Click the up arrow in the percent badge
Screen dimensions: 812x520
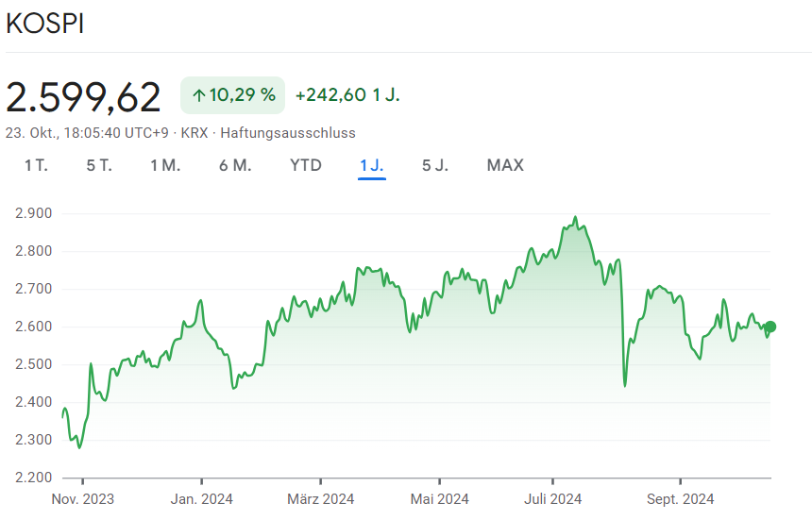coord(199,95)
